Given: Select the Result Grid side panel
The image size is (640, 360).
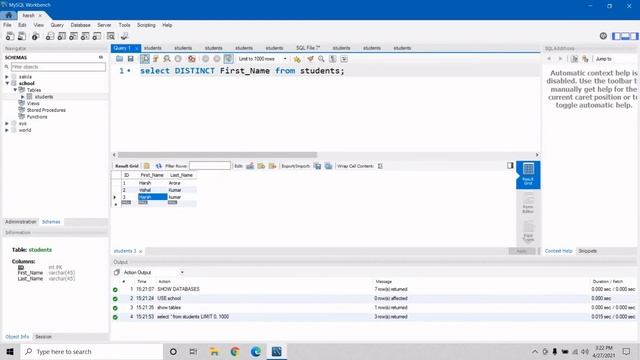Looking at the screenshot, I should 528,175.
